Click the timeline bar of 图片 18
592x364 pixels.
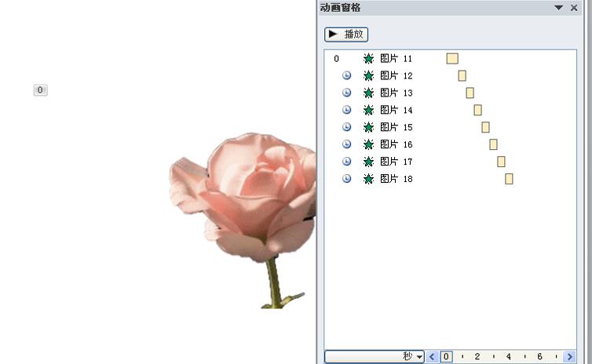tap(509, 179)
